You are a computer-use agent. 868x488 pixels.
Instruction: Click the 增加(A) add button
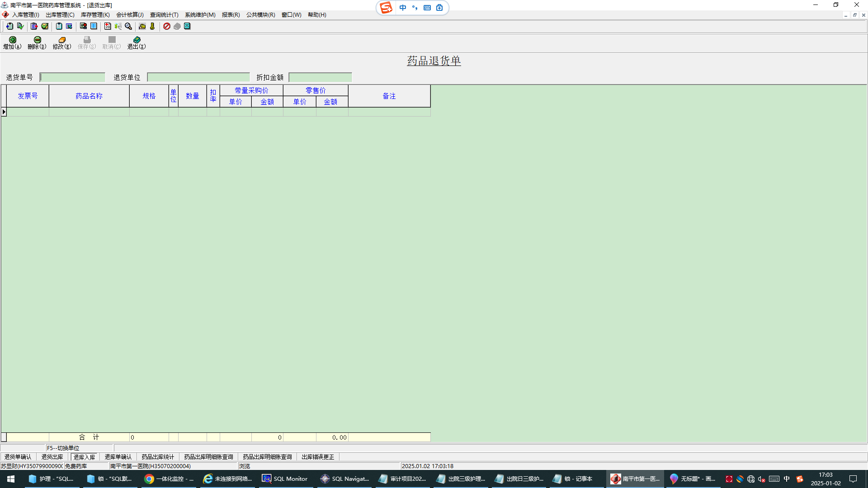pyautogui.click(x=12, y=42)
